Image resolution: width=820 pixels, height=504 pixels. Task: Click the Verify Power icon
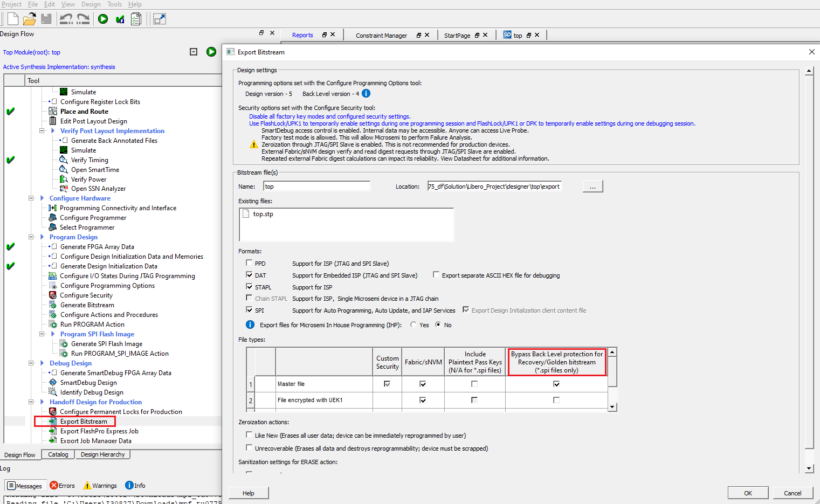click(64, 179)
